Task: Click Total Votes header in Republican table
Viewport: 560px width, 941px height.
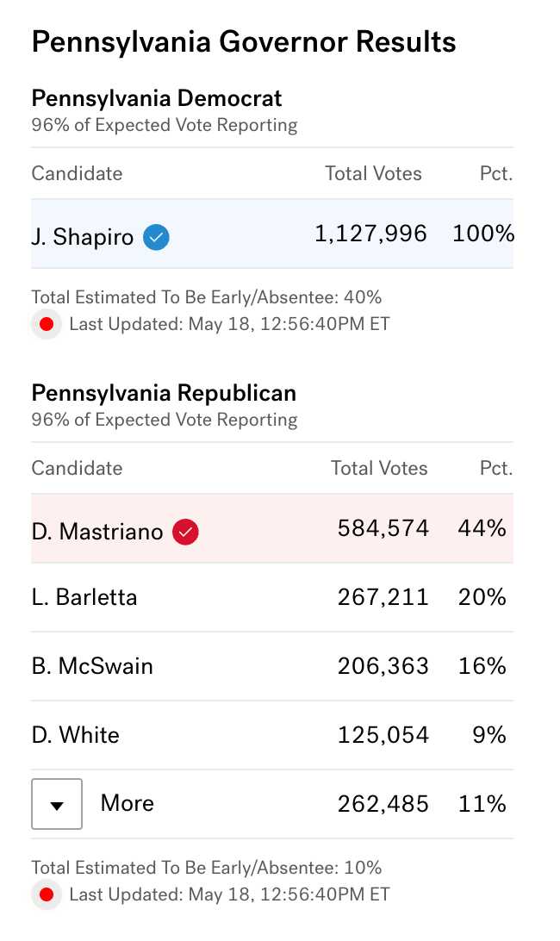Action: [x=379, y=468]
